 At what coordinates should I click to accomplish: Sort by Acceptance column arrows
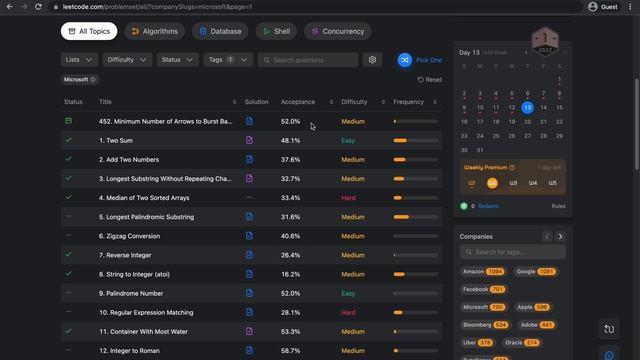coord(331,102)
